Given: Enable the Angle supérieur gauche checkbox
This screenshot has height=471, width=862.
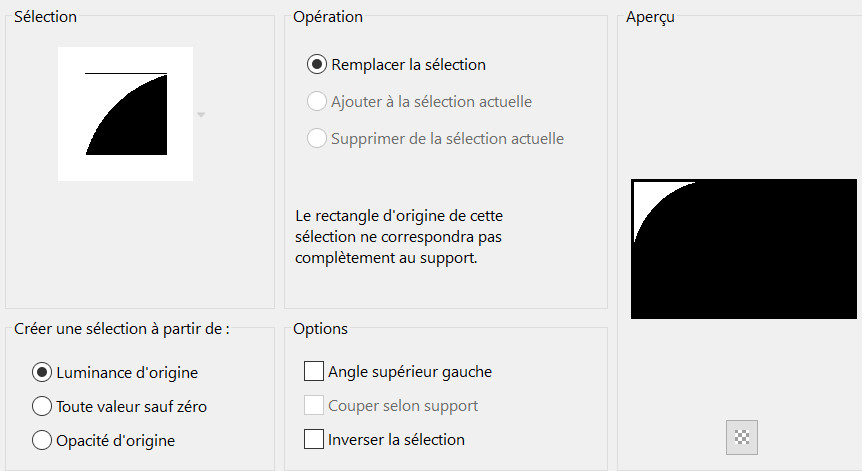Looking at the screenshot, I should point(314,372).
